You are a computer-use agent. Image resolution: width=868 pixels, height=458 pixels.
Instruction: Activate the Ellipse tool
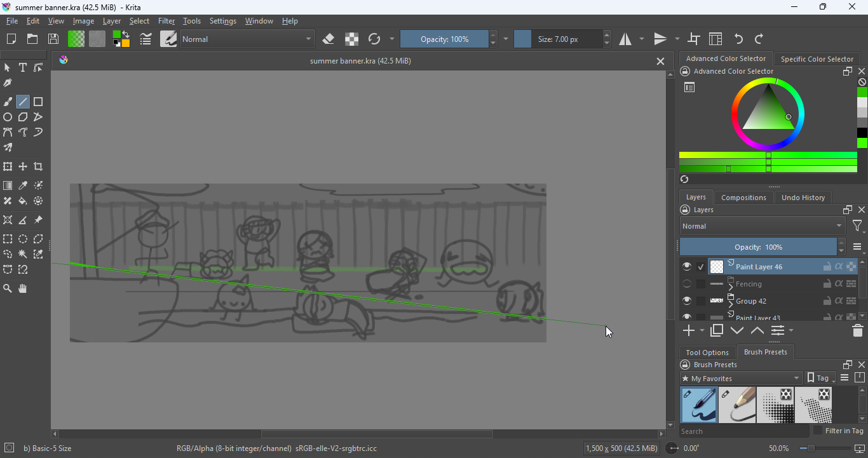[x=8, y=117]
